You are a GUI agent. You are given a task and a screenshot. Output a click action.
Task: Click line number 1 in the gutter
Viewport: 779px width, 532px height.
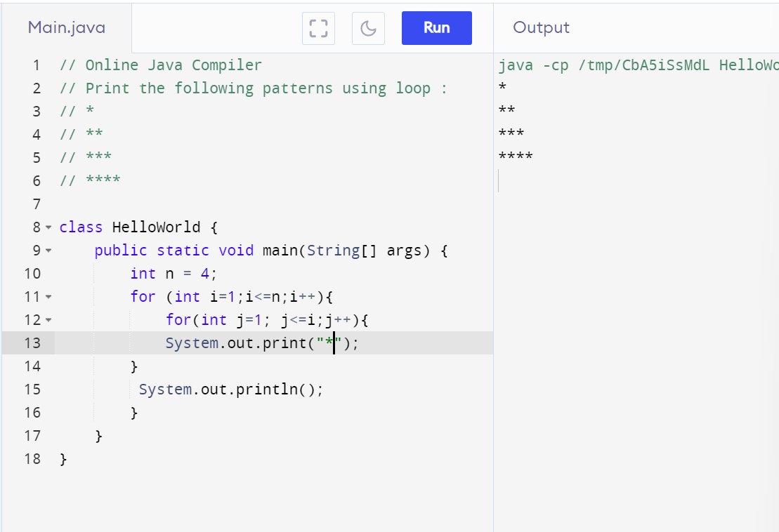pyautogui.click(x=37, y=65)
